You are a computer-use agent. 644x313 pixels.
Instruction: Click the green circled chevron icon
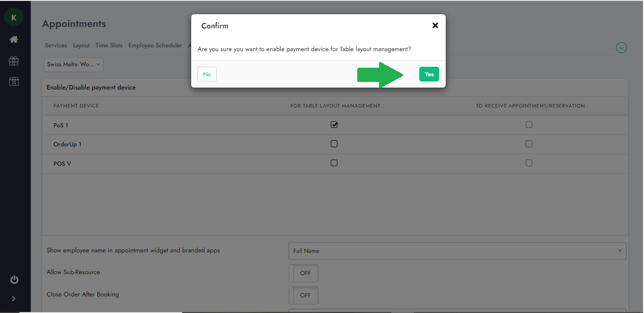click(x=621, y=47)
